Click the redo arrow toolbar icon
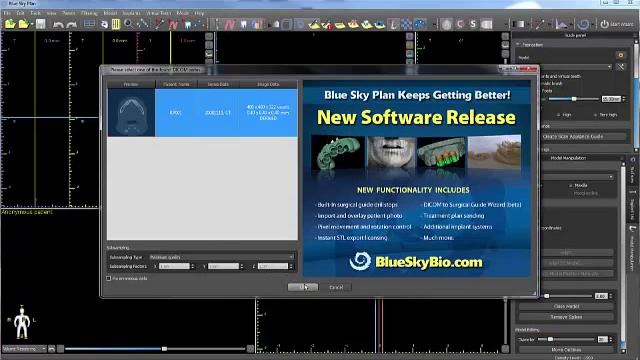640x360 pixels. (71, 24)
